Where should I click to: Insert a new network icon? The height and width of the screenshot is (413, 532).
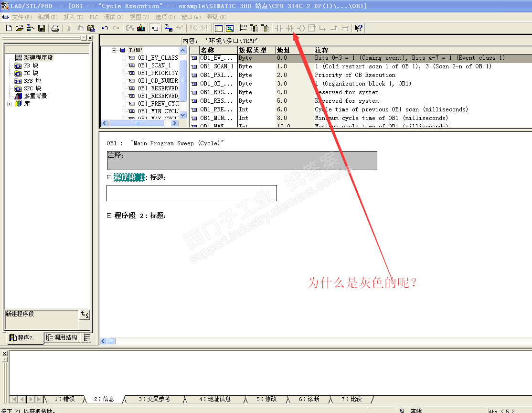coord(243,28)
